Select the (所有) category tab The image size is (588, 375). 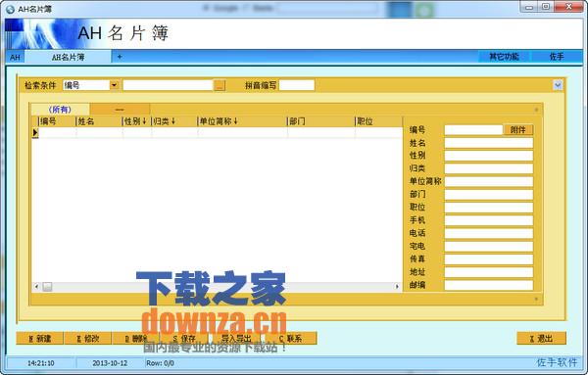[x=60, y=110]
